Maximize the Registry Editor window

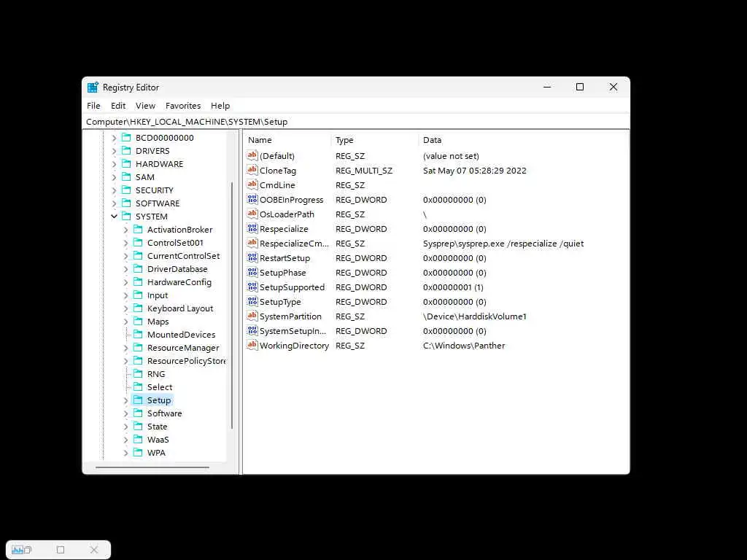(580, 87)
